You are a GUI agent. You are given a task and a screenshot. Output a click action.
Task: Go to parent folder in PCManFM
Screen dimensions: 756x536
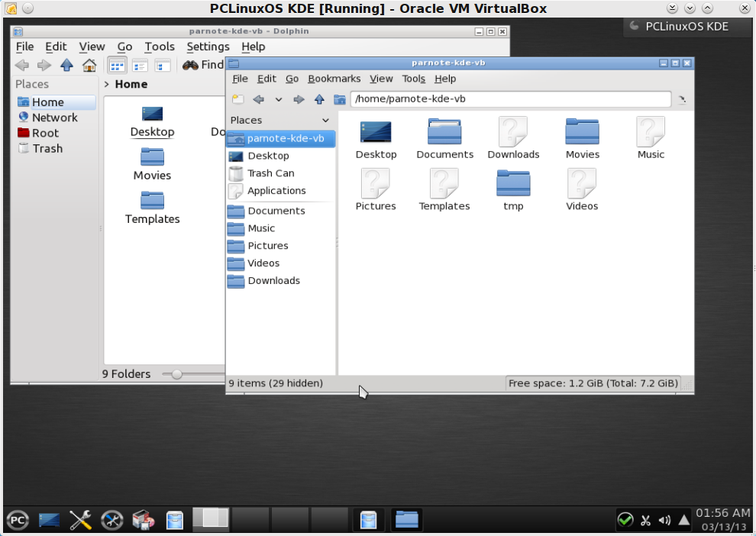319,99
